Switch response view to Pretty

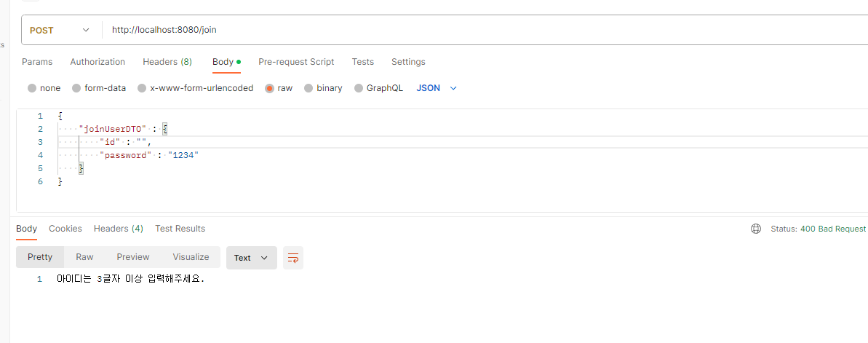click(40, 257)
